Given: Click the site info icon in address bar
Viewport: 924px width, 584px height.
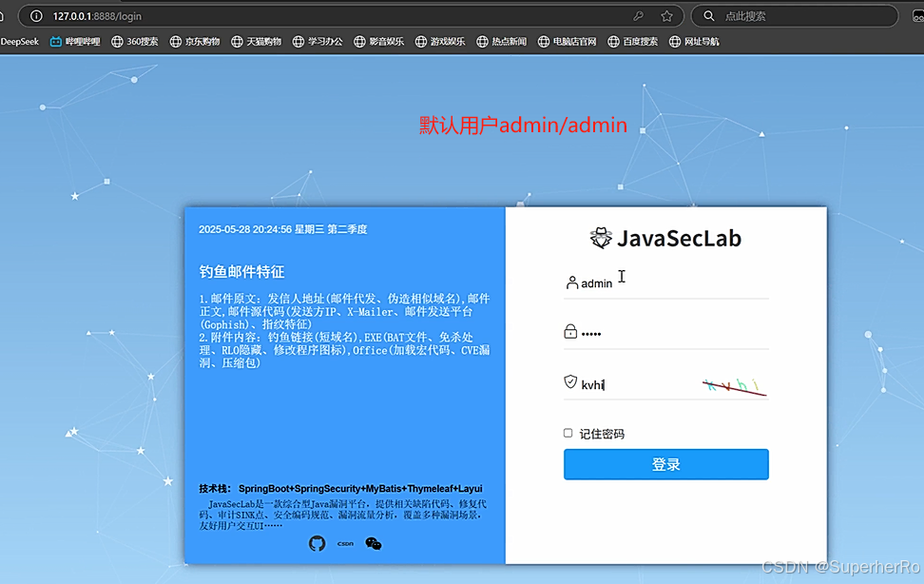Looking at the screenshot, I should 36,16.
